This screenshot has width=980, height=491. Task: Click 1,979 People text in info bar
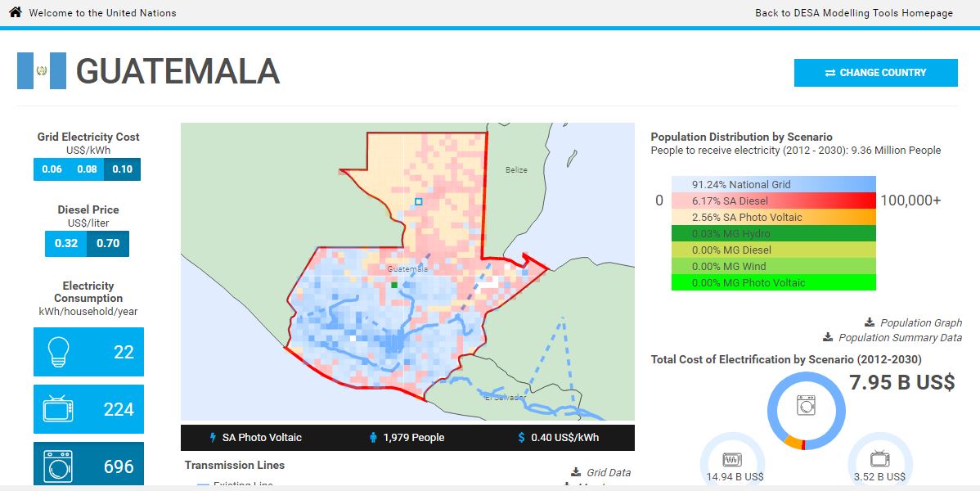point(414,438)
